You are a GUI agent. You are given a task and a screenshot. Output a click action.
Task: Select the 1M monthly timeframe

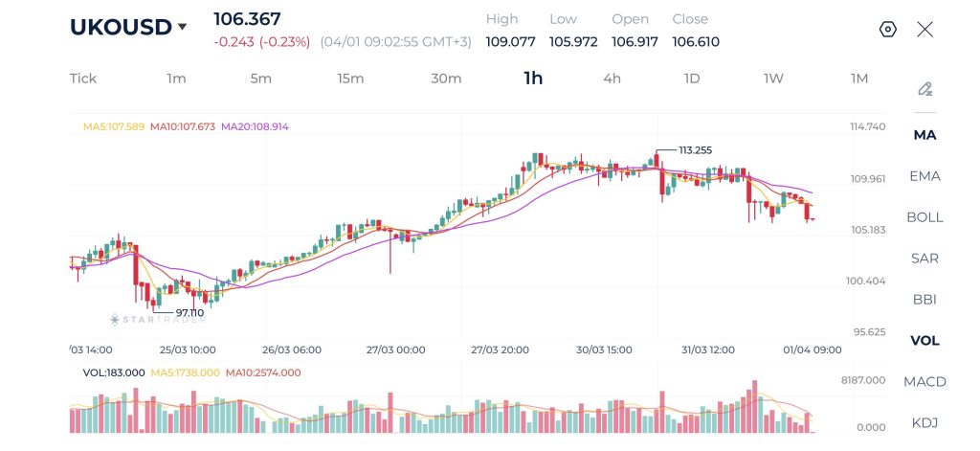pos(859,79)
